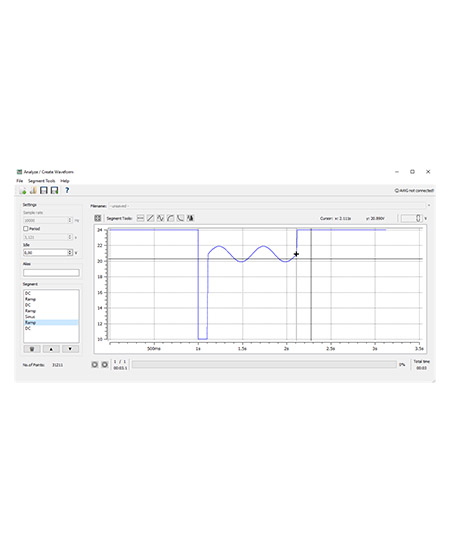Select the second Ramp segment in list
The height and width of the screenshot is (550, 450).
[x=51, y=311]
